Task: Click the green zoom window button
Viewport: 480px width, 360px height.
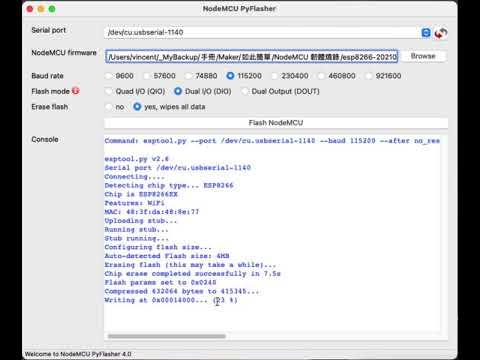Action: pyautogui.click(x=52, y=9)
